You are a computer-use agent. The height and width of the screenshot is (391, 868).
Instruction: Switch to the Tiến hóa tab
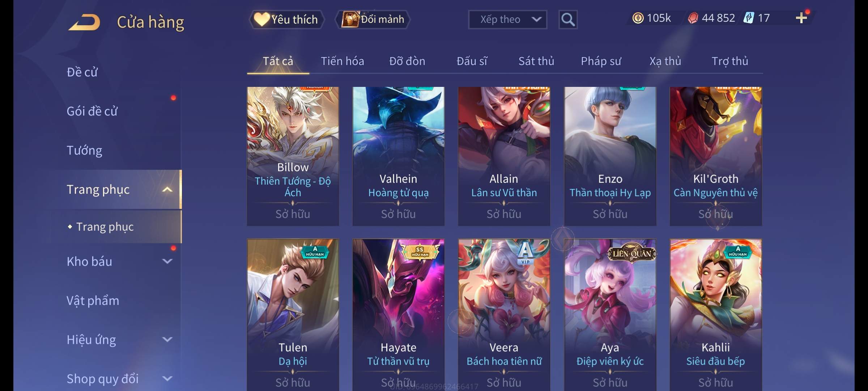(342, 61)
